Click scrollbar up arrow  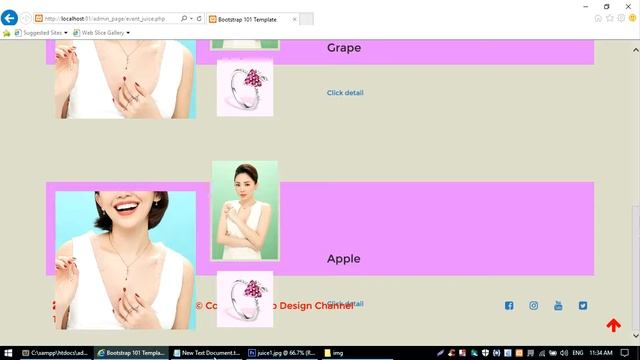click(636, 50)
